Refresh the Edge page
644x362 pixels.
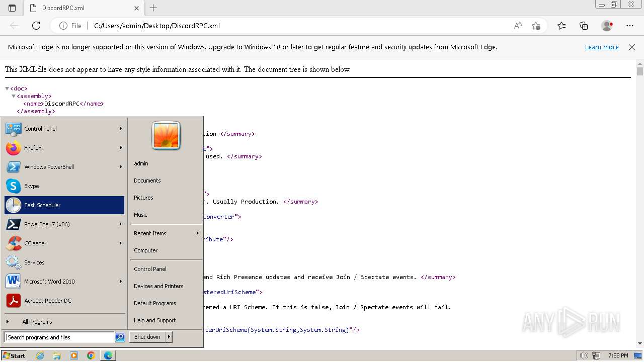click(x=36, y=26)
